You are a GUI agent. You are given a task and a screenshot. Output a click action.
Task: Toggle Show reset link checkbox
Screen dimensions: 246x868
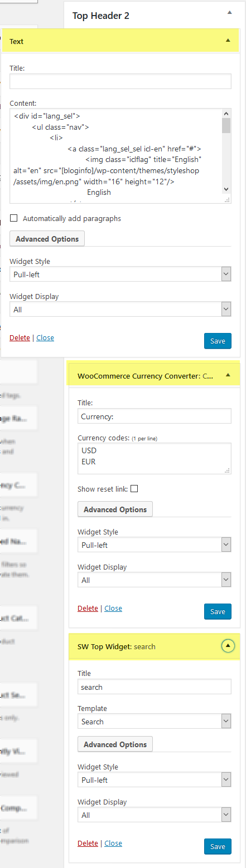[x=134, y=489]
